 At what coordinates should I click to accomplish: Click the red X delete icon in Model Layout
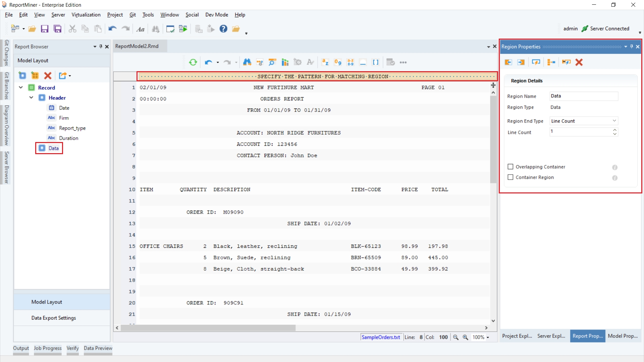48,76
